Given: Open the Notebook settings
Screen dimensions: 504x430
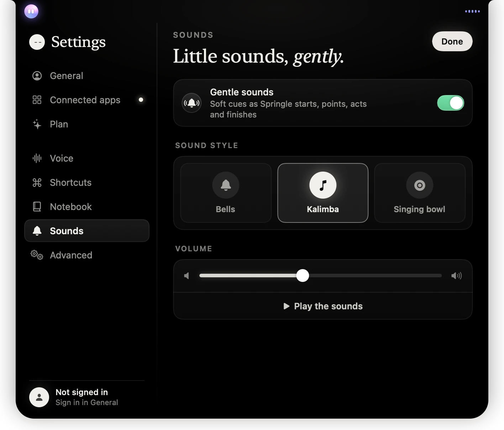Looking at the screenshot, I should click(87, 207).
